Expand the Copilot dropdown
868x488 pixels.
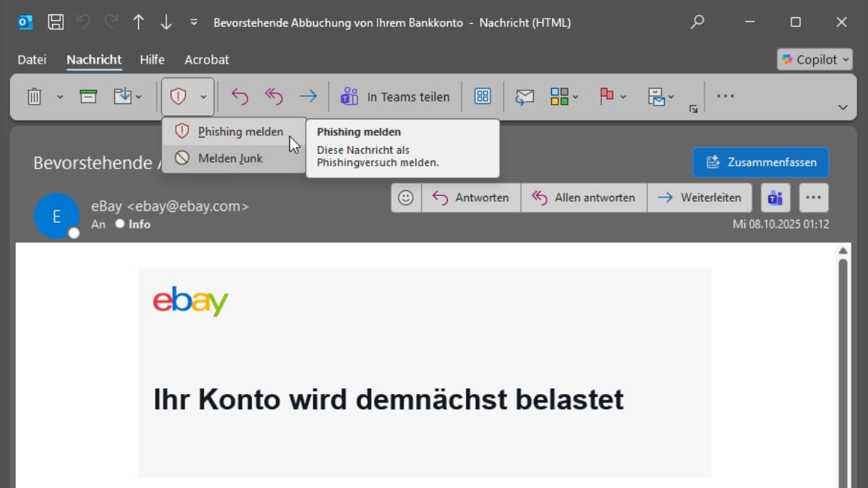coord(814,59)
